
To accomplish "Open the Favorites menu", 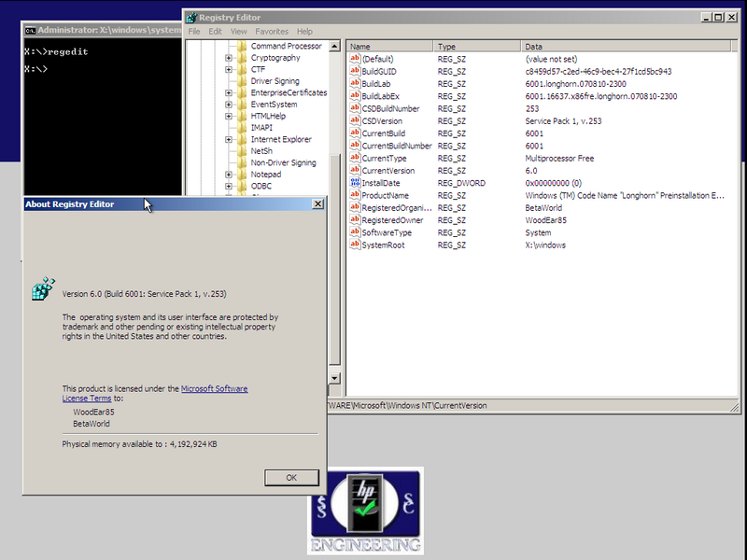I will [x=272, y=32].
